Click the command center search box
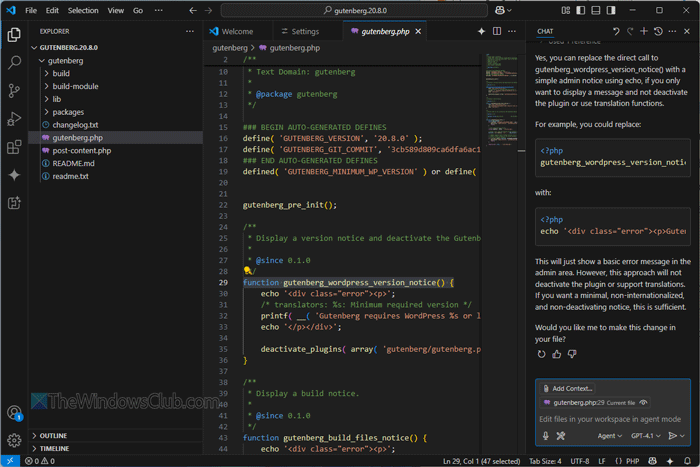The height and width of the screenshot is (467, 700). [354, 10]
